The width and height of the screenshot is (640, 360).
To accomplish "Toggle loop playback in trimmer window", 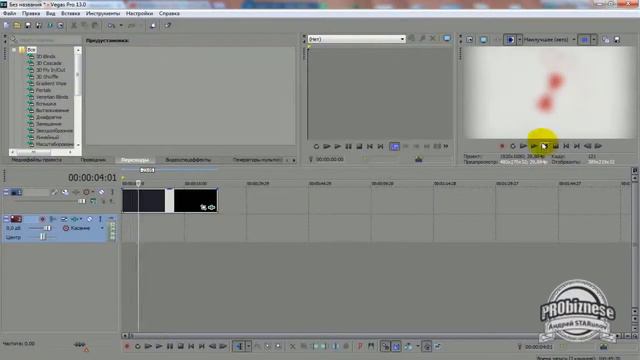I will pos(316,146).
